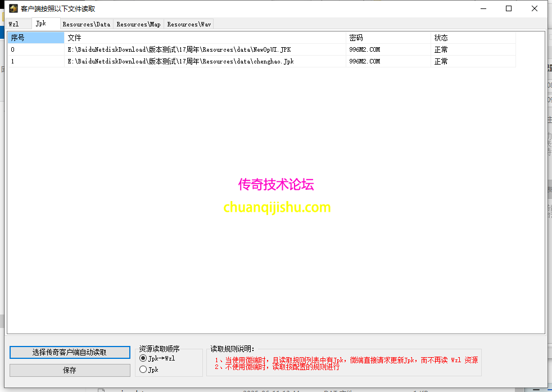
Task: Select the Jpk only read order radio button
Action: tap(145, 370)
